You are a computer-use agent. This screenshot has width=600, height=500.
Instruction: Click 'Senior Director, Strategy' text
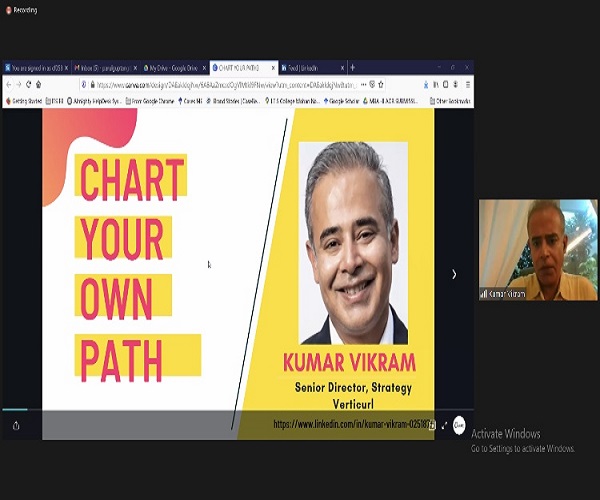353,388
